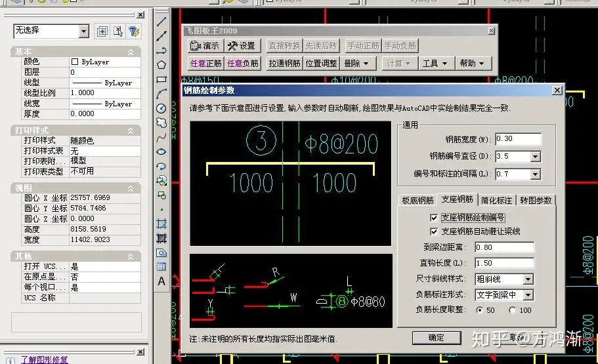Screen dimensions: 598x364
Task: Collapse the 打印样式 properties section
Action: click(131, 131)
